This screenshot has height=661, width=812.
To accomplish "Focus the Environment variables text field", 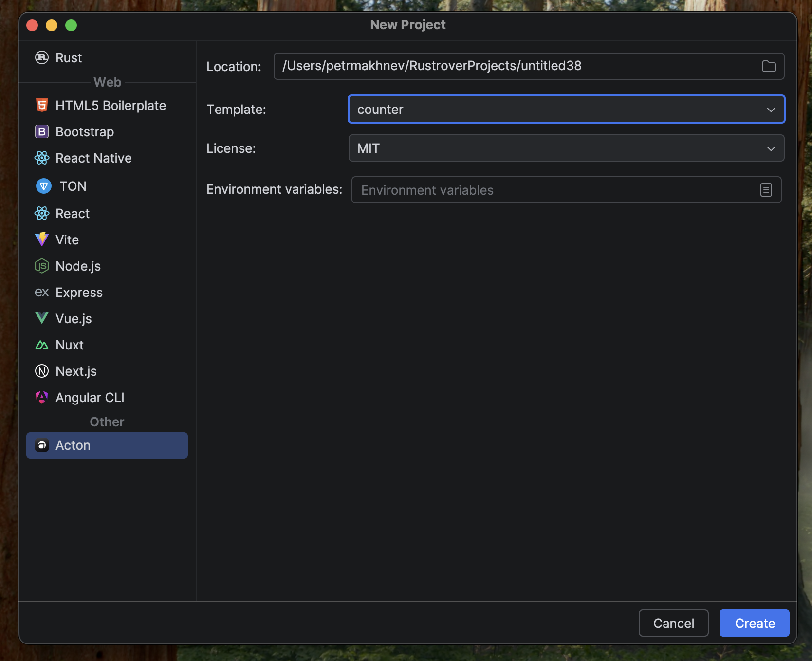I will click(x=555, y=190).
